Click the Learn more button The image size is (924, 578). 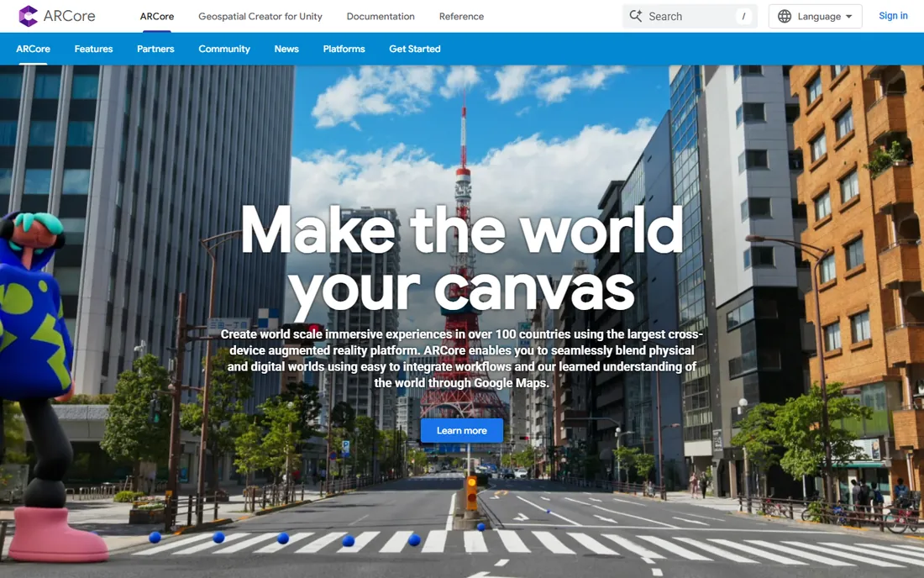click(461, 431)
